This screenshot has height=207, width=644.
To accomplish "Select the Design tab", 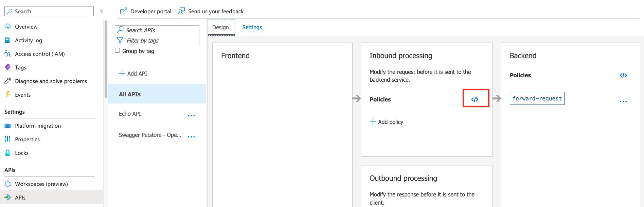I will pyautogui.click(x=221, y=27).
